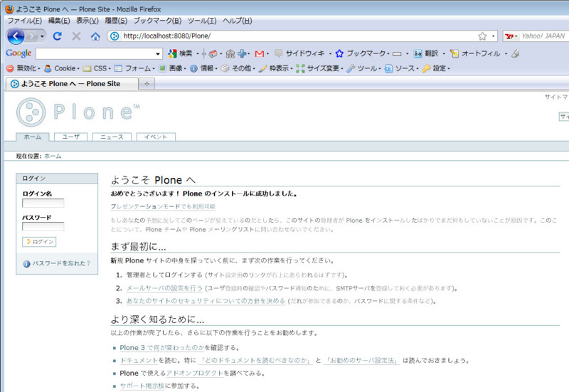The width and height of the screenshot is (569, 392).
Task: Click the Google news share icon
Action: 213,54
